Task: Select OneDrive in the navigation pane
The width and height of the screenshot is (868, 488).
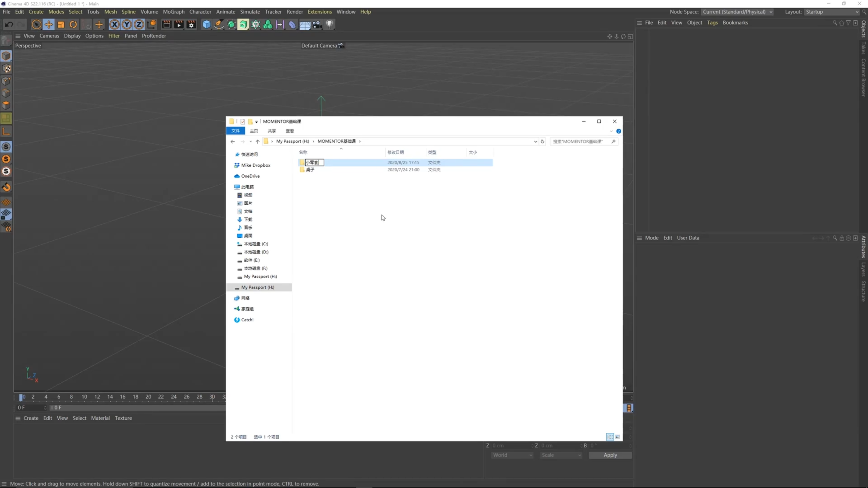Action: pyautogui.click(x=250, y=176)
